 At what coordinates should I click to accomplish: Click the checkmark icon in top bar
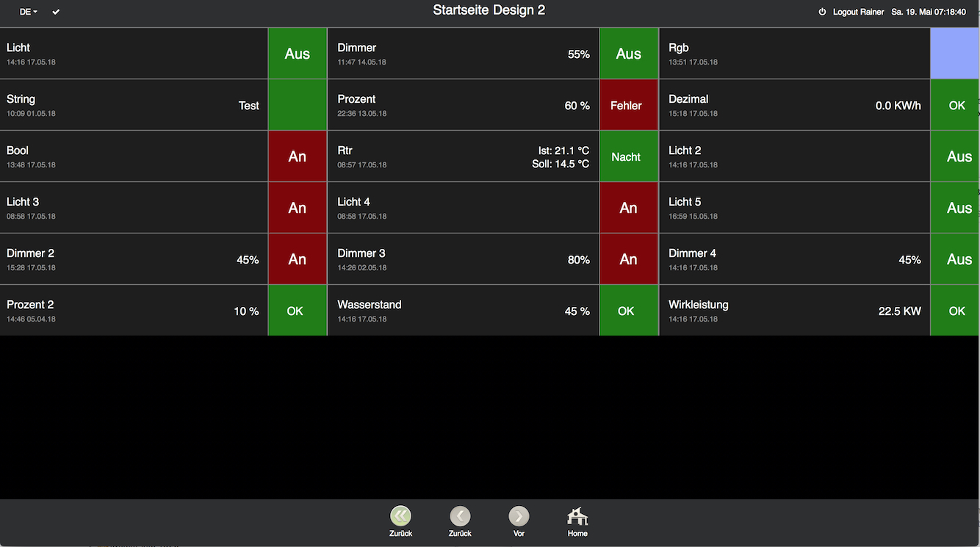[56, 12]
